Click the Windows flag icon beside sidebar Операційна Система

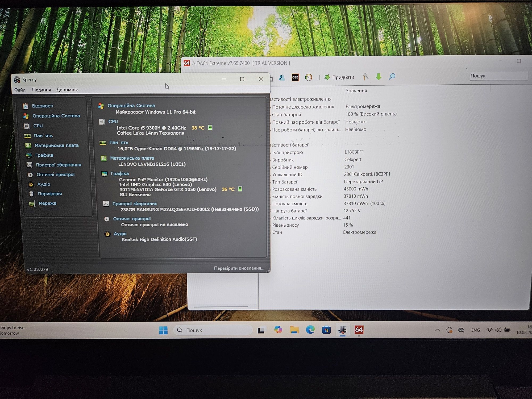point(26,116)
